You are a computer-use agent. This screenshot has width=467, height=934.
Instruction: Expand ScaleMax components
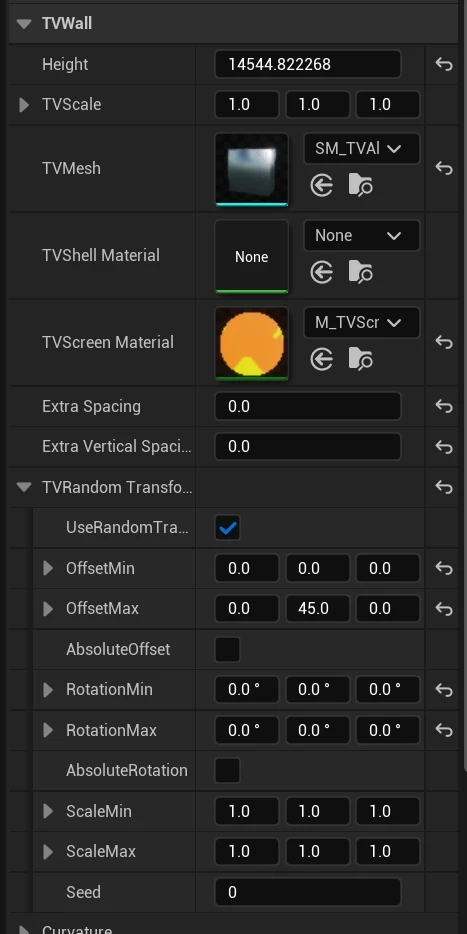[x=48, y=852]
